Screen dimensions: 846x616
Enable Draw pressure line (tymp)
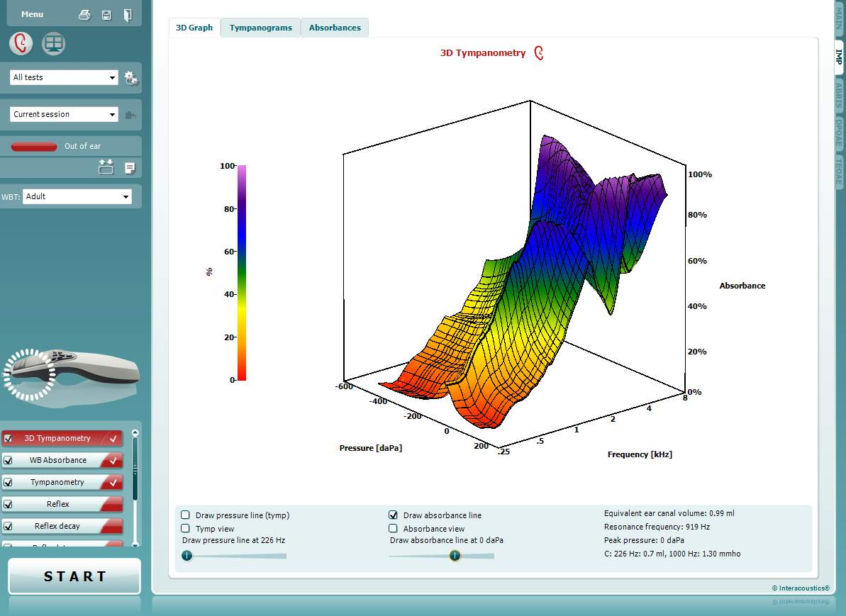pyautogui.click(x=185, y=515)
